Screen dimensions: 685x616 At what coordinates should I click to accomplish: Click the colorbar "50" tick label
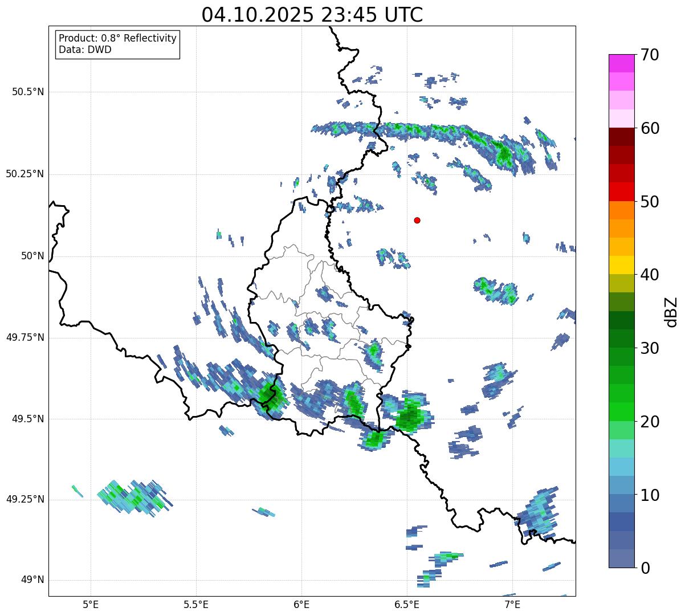[650, 202]
